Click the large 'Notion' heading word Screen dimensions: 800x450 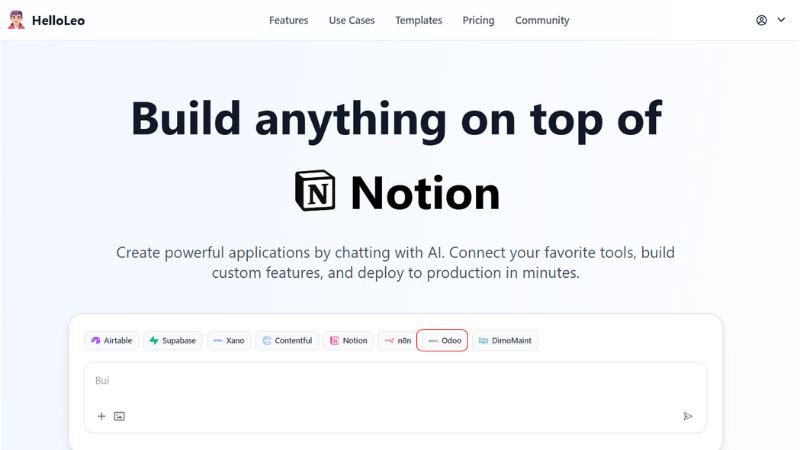(x=426, y=193)
